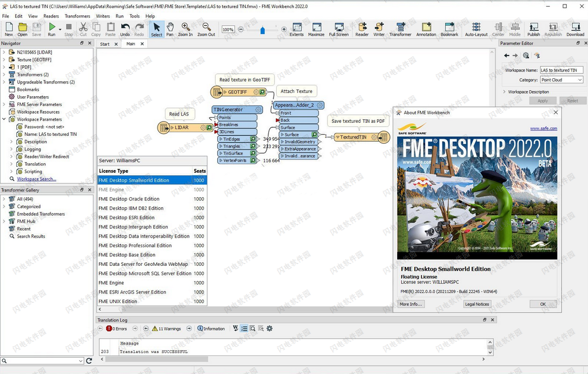The height and width of the screenshot is (374, 588).
Task: Open the File menu
Action: [x=6, y=16]
